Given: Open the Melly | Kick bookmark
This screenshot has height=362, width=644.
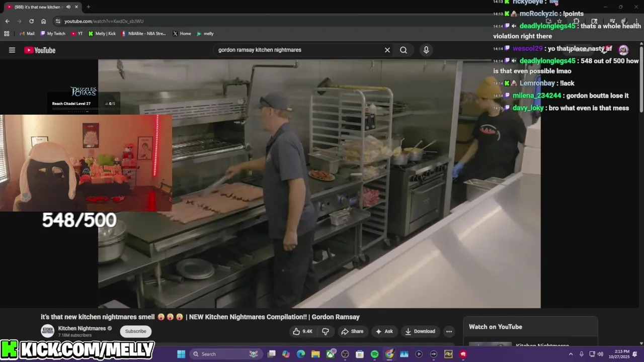Looking at the screenshot, I should 102,34.
